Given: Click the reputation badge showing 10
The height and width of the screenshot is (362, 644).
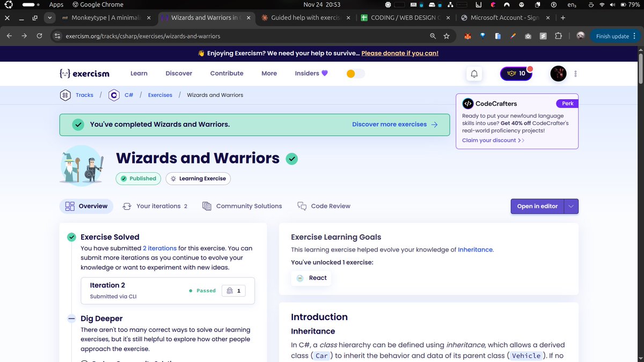Looking at the screenshot, I should 516,73.
